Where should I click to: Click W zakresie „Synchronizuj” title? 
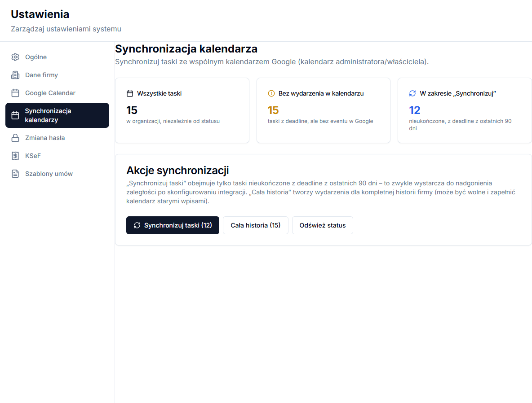458,93
